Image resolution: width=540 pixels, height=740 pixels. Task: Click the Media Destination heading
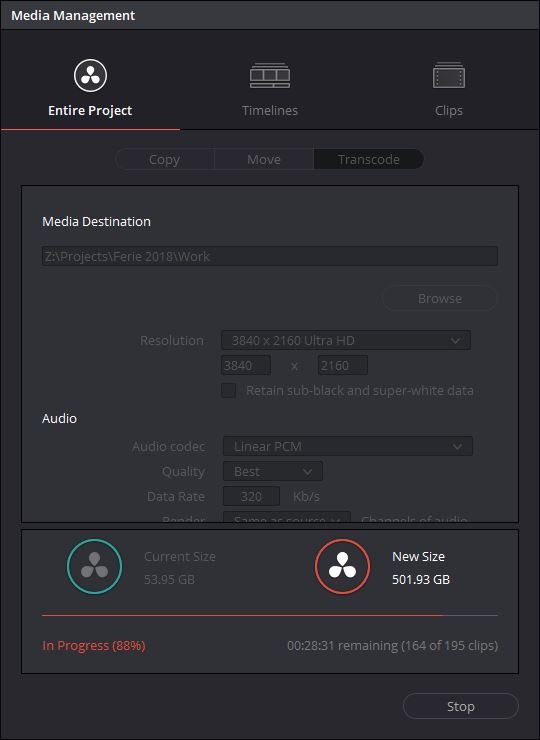tap(96, 221)
